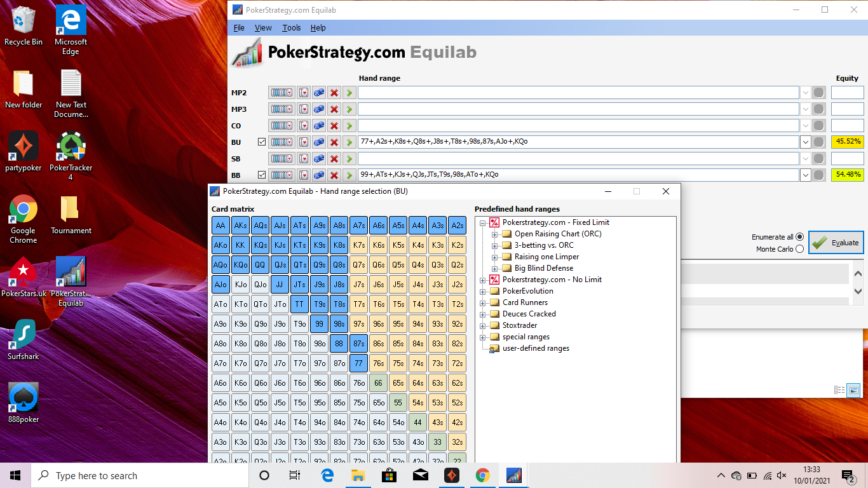Collapse the Pokerstrategy.com - Fixed Limit node
Image resolution: width=868 pixels, height=488 pixels.
(x=483, y=222)
